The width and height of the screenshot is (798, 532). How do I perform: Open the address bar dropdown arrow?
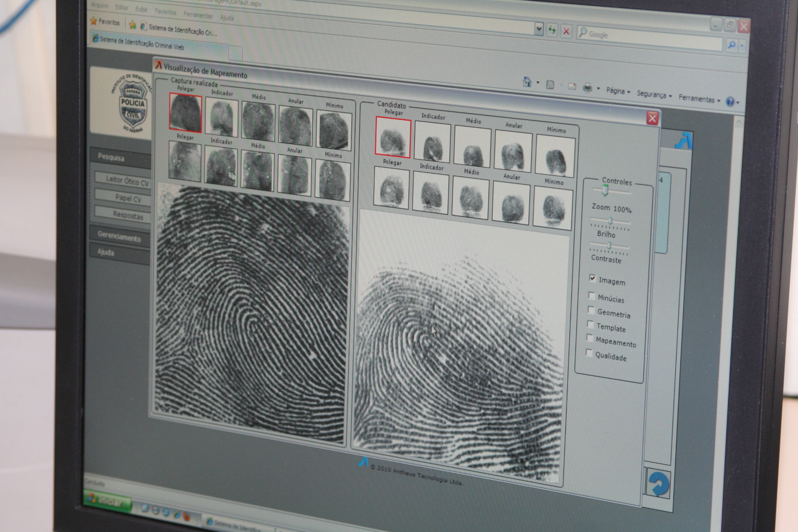coord(538,29)
